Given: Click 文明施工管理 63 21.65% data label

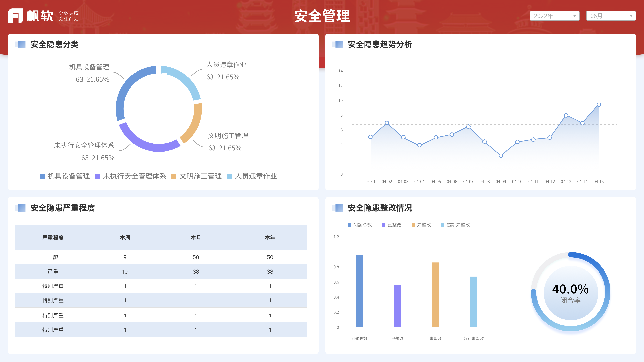Looking at the screenshot, I should [228, 142].
